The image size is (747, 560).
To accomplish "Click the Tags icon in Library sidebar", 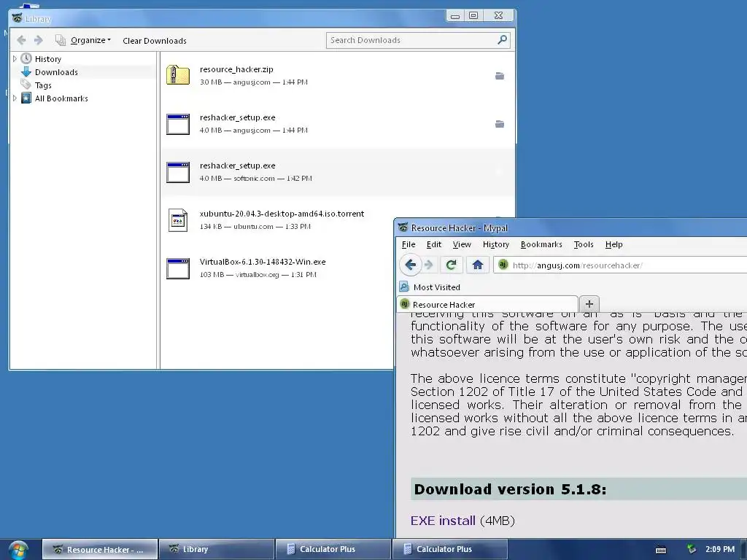I will [26, 85].
